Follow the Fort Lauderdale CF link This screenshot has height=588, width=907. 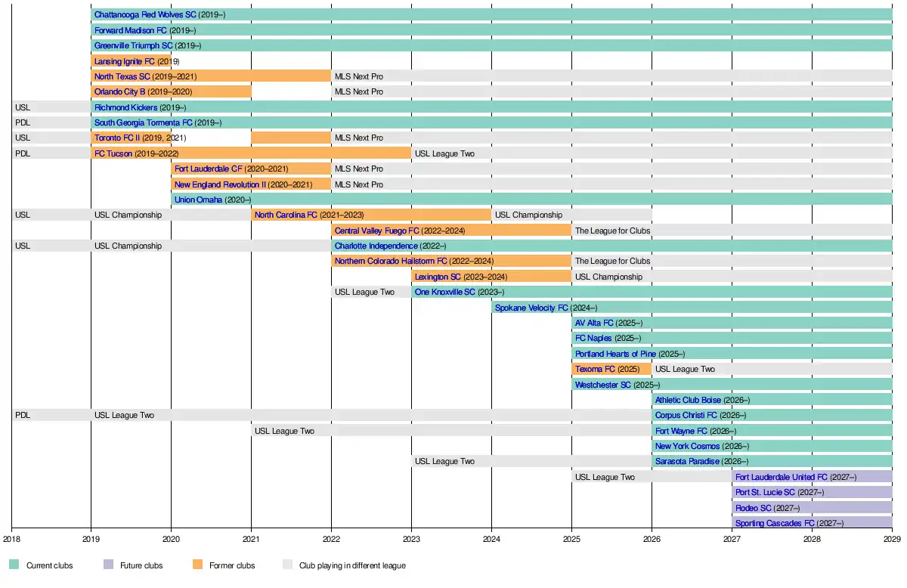[209, 169]
